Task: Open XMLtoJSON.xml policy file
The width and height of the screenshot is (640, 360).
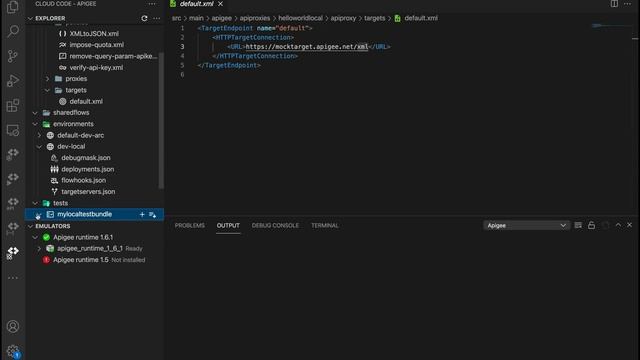Action: coord(94,34)
